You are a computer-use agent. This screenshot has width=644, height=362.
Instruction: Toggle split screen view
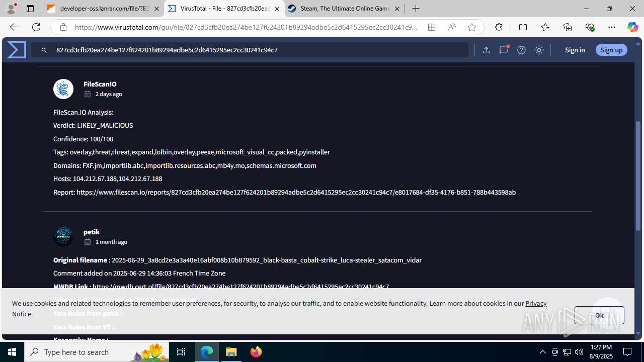click(523, 27)
